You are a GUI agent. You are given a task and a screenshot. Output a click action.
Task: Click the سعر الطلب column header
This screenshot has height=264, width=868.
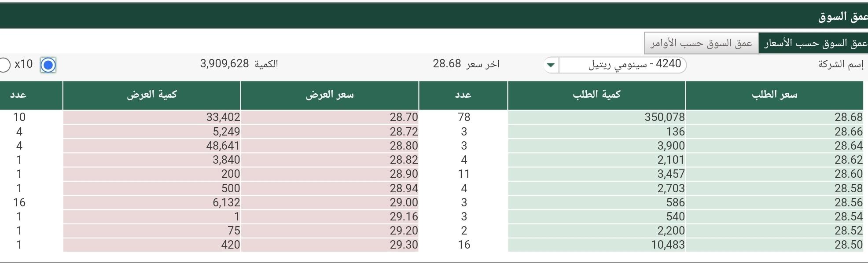774,95
